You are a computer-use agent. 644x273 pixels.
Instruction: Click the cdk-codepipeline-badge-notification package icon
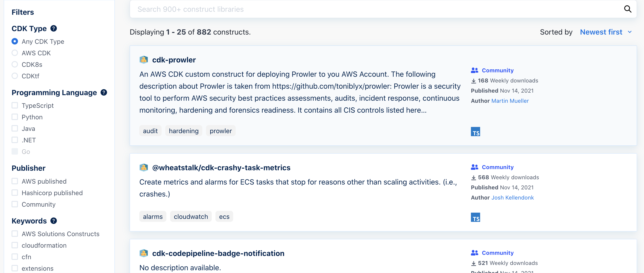(144, 253)
